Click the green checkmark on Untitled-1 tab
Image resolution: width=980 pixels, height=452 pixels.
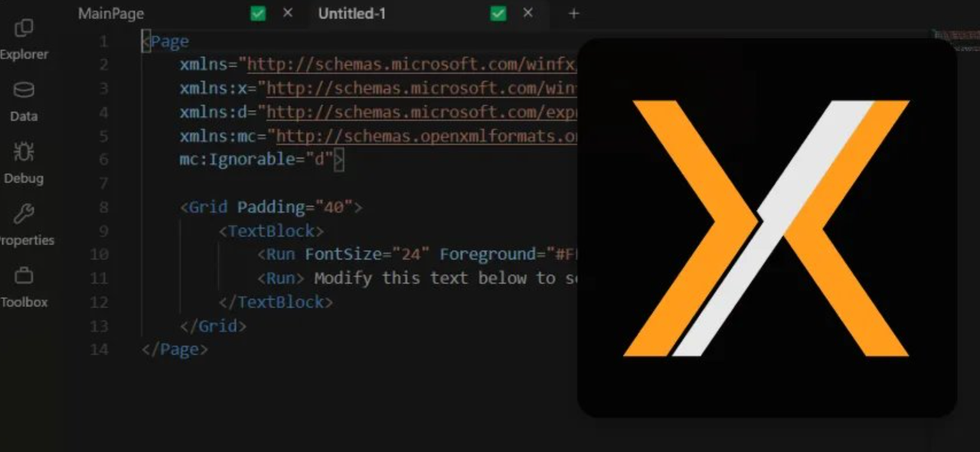click(x=498, y=13)
